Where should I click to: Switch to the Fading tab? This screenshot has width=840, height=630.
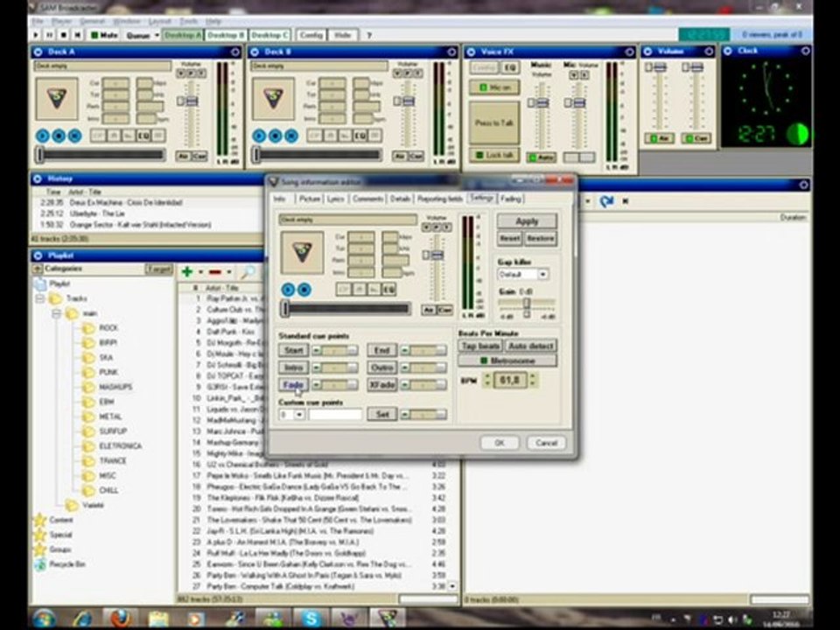[510, 199]
